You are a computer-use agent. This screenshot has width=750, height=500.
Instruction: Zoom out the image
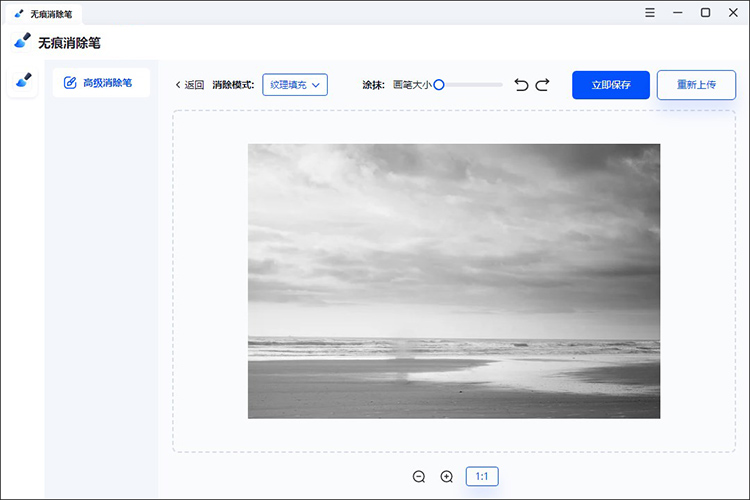pyautogui.click(x=419, y=477)
